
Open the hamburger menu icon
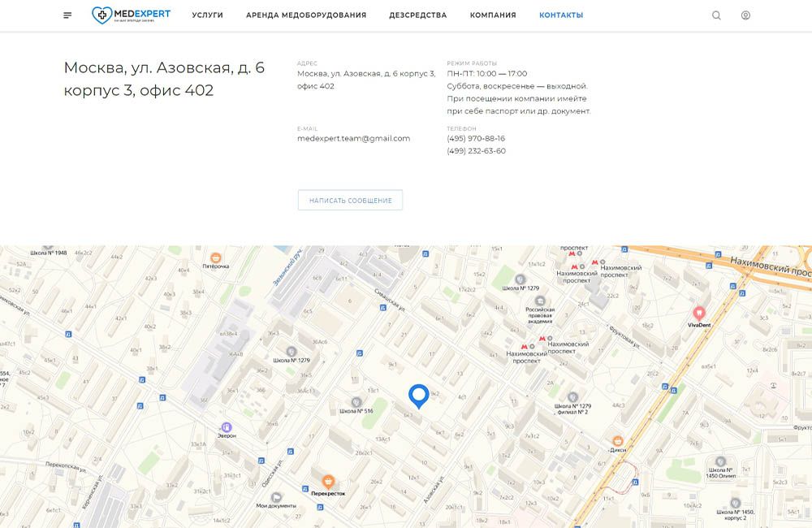click(67, 15)
